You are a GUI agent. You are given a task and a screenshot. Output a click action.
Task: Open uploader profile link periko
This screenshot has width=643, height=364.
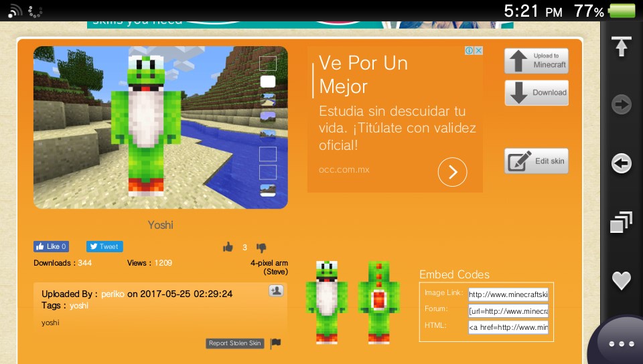tap(113, 294)
